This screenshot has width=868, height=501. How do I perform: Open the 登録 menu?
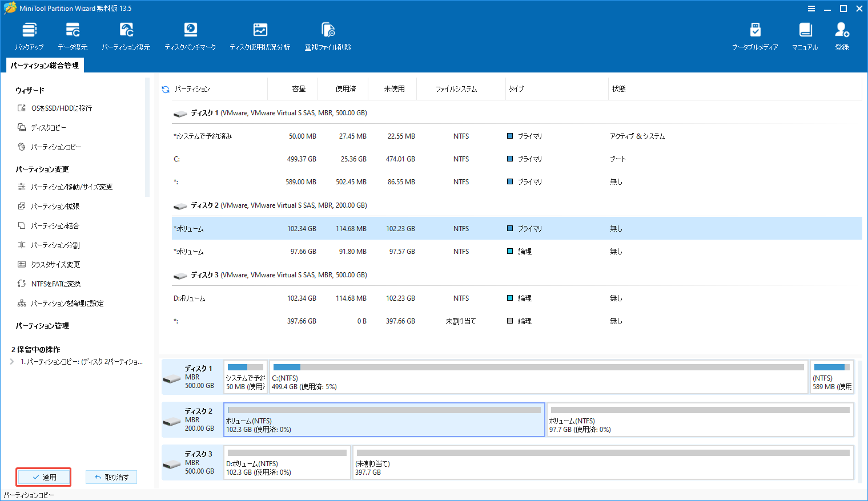(842, 34)
